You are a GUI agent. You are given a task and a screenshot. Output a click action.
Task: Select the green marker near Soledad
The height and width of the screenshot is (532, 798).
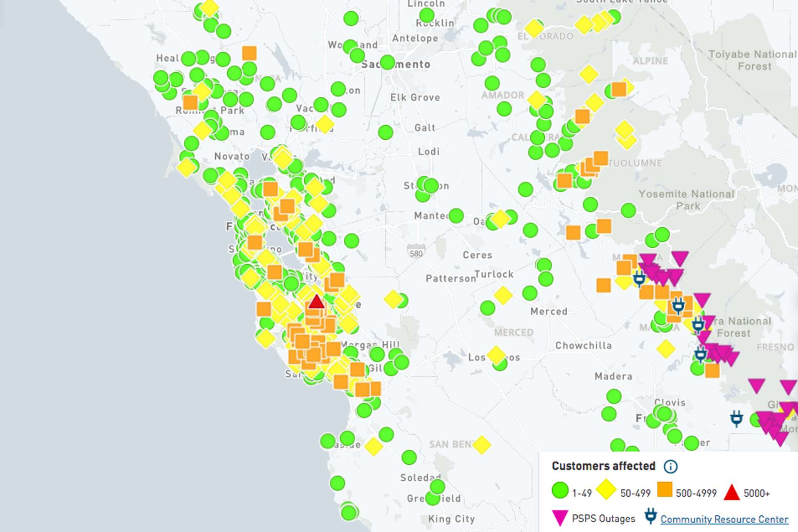pos(438,486)
